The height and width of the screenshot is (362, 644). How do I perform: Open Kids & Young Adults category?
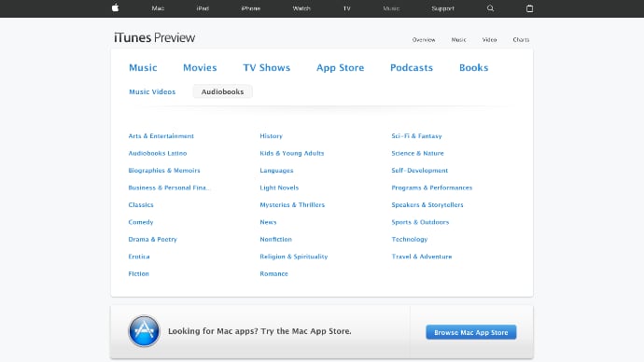(x=291, y=153)
